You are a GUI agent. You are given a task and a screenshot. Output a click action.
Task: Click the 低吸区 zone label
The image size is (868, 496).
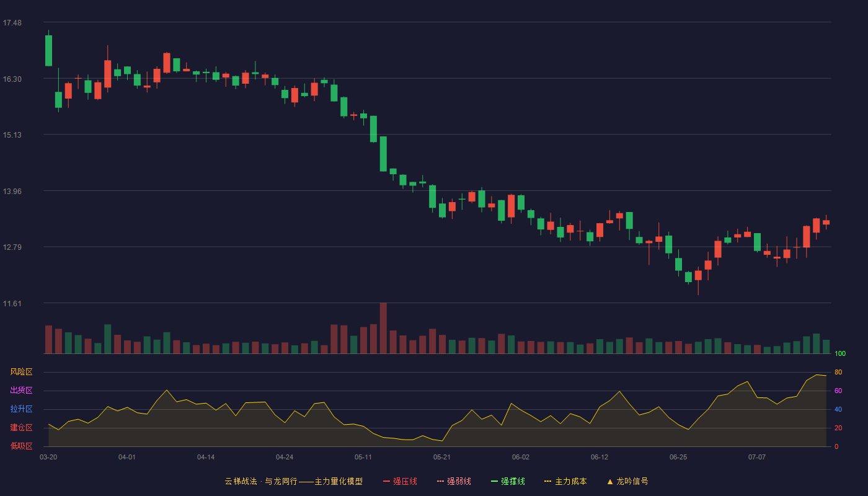(x=22, y=446)
